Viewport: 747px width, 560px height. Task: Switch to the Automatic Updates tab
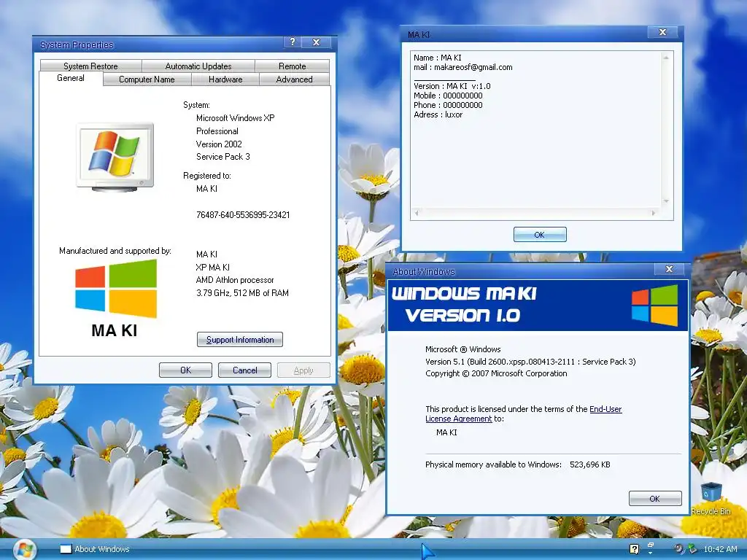[x=198, y=66]
